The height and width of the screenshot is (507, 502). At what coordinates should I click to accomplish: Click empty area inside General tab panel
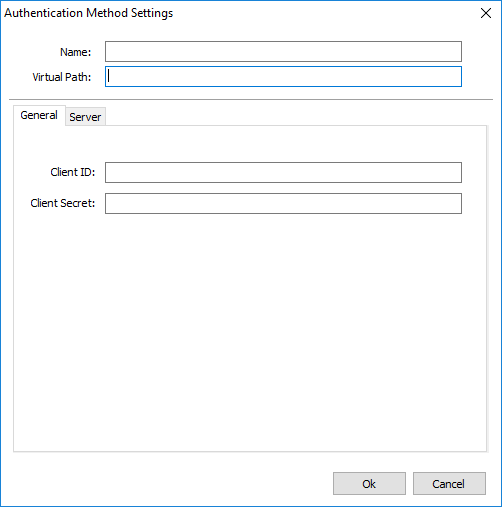pos(250,333)
